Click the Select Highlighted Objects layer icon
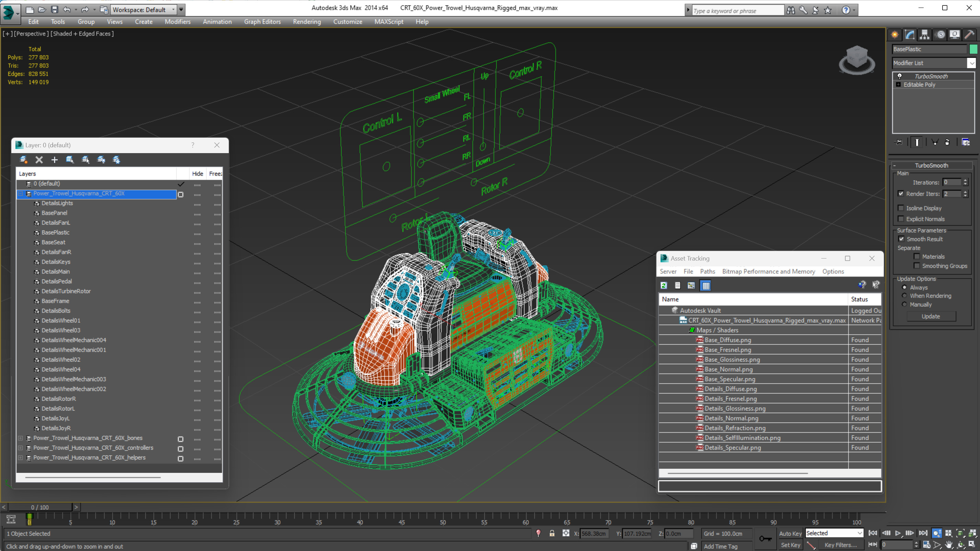 (x=70, y=160)
